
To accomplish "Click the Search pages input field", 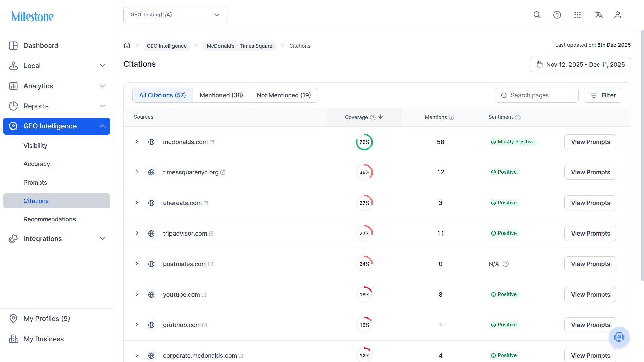I will pos(536,95).
